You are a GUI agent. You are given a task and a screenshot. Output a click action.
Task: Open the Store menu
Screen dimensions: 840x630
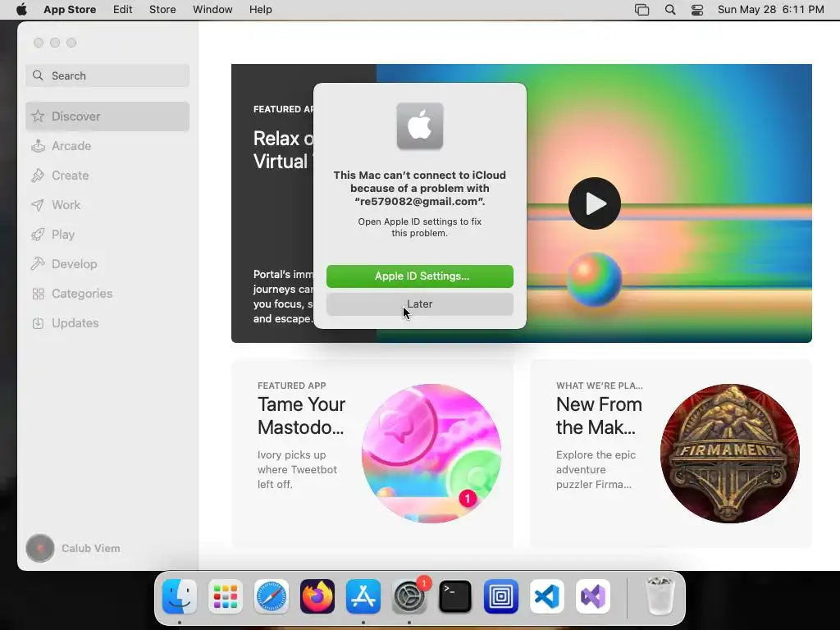[x=162, y=10]
